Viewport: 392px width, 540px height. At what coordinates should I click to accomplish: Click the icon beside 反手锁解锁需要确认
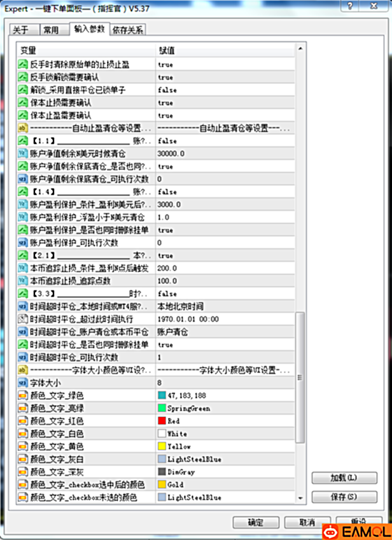tap(24, 77)
